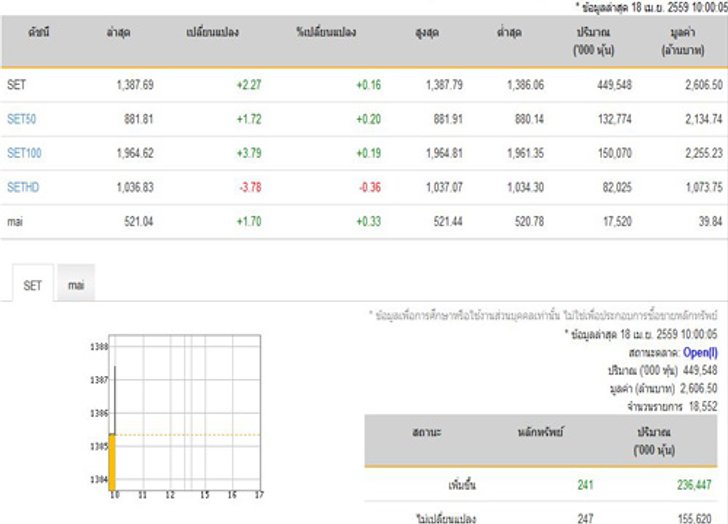Select transaction count 18,552

point(703,407)
